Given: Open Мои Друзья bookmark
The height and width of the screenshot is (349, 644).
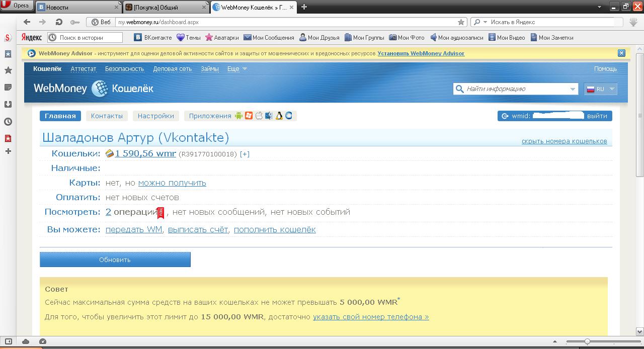Looking at the screenshot, I should [x=319, y=38].
